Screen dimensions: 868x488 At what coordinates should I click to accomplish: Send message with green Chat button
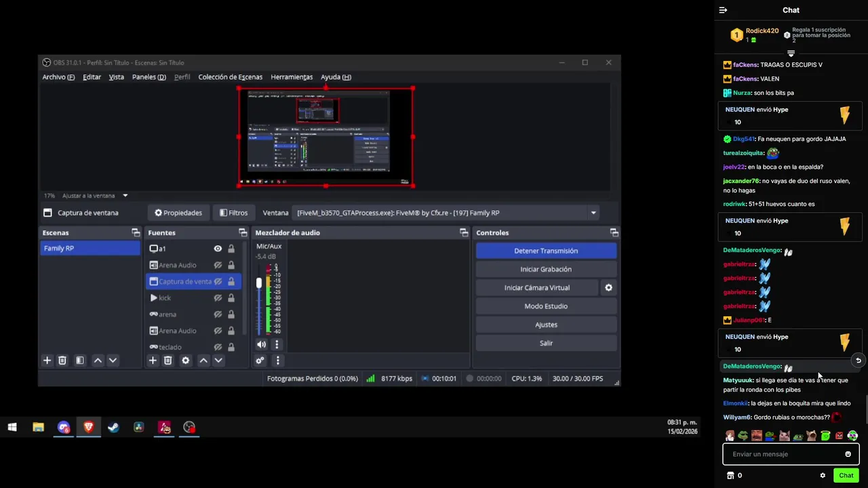pos(846,475)
